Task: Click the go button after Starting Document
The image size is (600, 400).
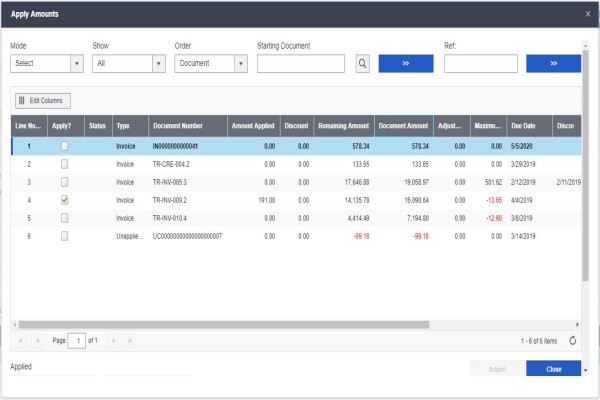Action: 406,64
